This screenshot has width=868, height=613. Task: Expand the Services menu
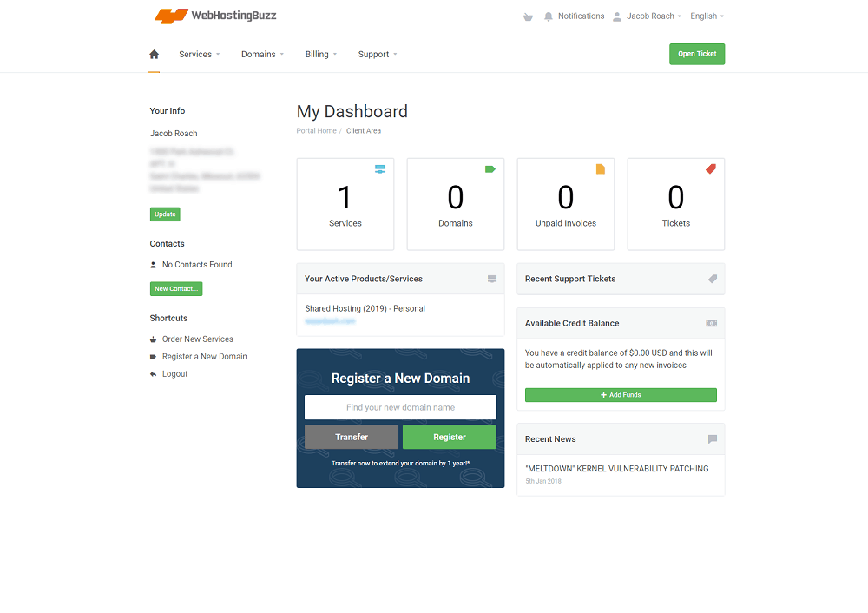coord(200,55)
